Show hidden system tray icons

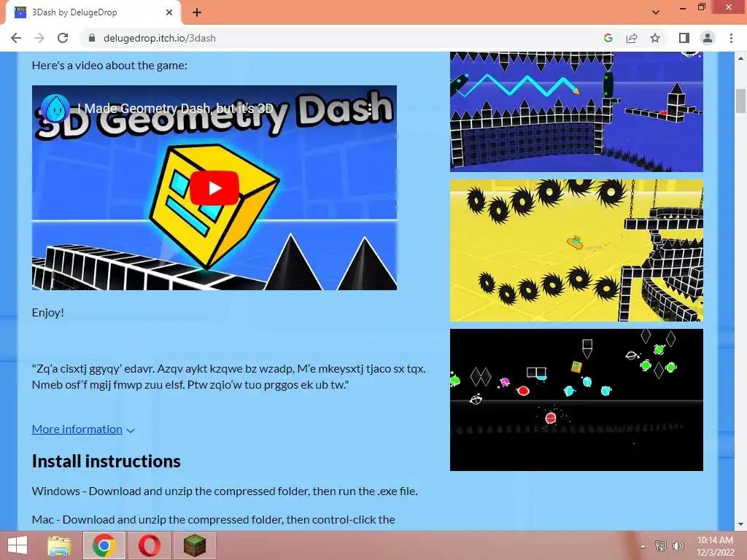643,546
